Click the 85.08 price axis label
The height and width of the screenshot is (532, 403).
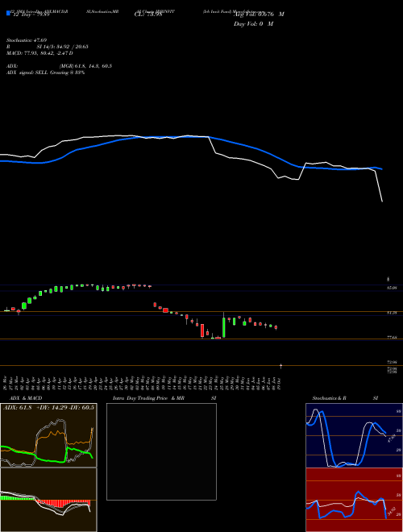click(392, 288)
